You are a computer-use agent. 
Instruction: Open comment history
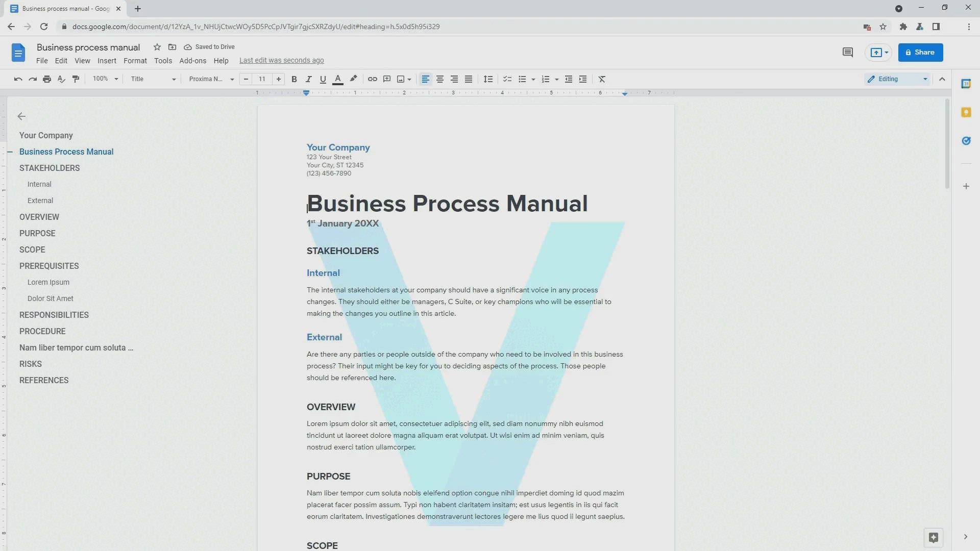pos(848,53)
